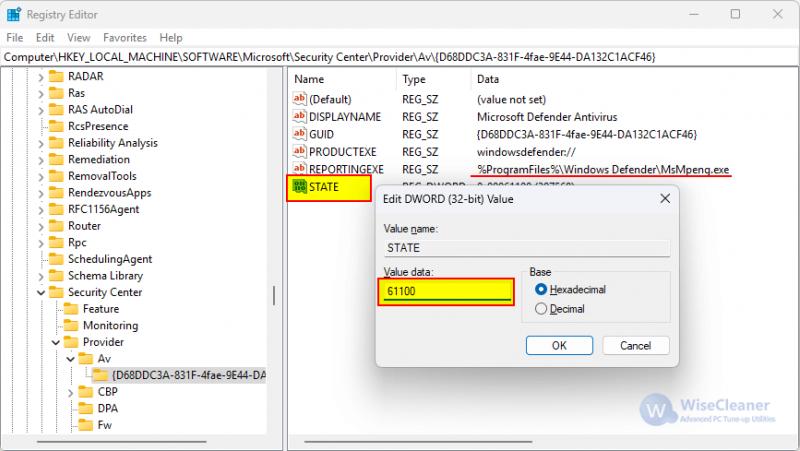
Task: Click the registry path address bar
Action: pos(400,57)
